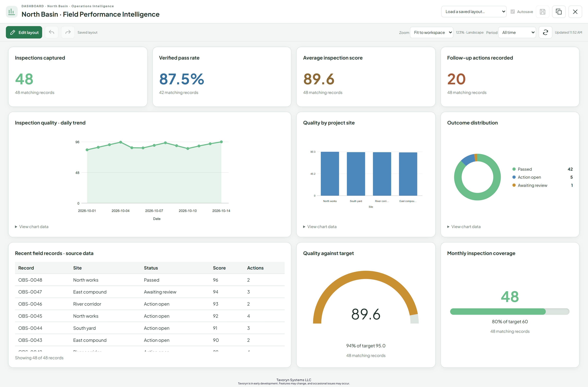
Task: Select record OBS-0043 in the table
Action: click(x=150, y=340)
